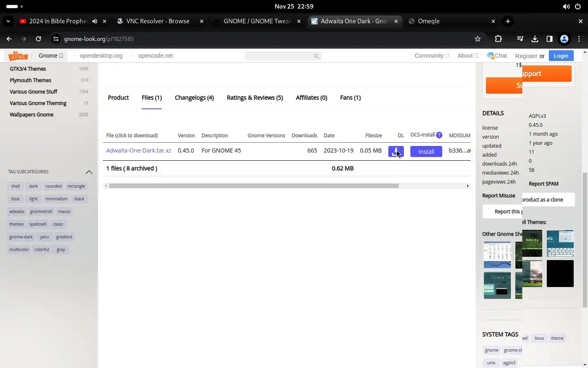Open site information icon in address bar
Screen dimensions: 588x368
[56, 39]
